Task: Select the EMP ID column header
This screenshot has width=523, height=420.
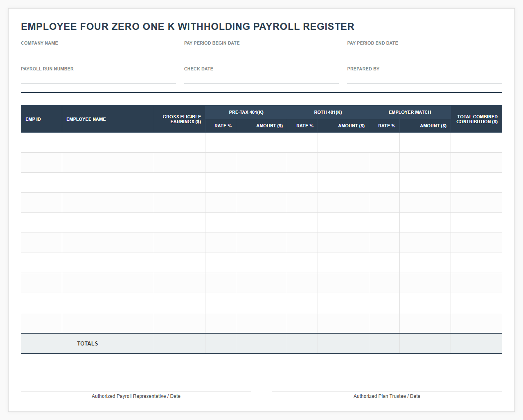Action: (x=41, y=119)
